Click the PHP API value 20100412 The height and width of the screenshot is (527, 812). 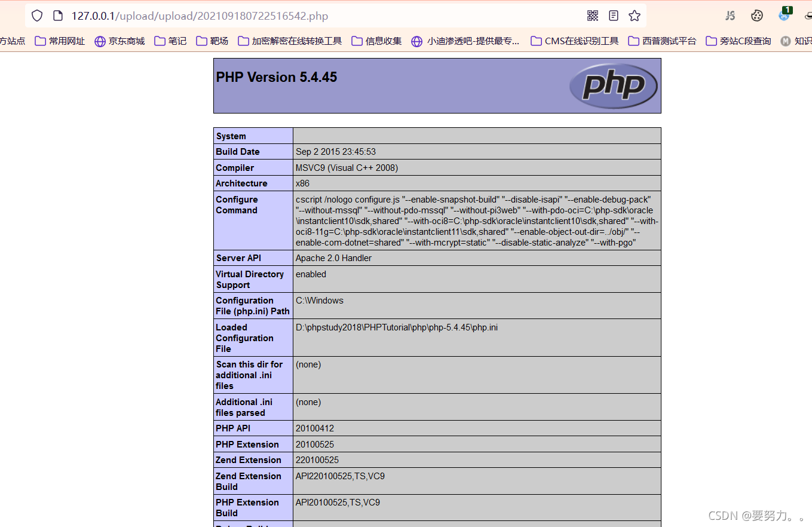tap(315, 428)
